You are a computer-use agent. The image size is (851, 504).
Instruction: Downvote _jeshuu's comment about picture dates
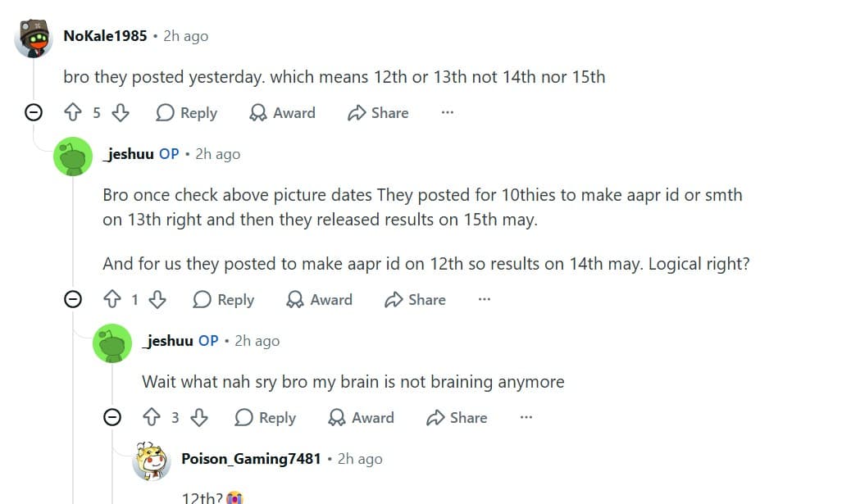point(157,299)
